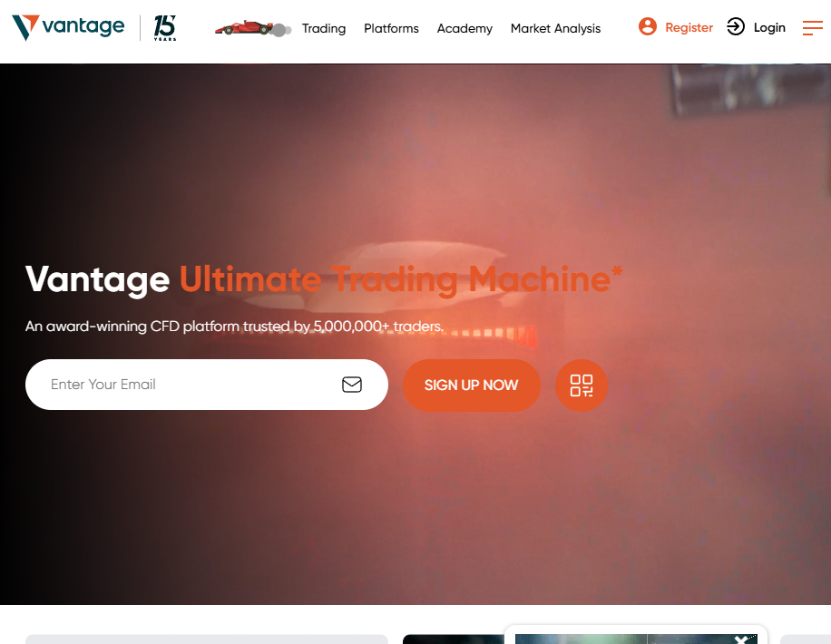Open the Academy menu
This screenshot has width=831, height=644.
tap(464, 29)
